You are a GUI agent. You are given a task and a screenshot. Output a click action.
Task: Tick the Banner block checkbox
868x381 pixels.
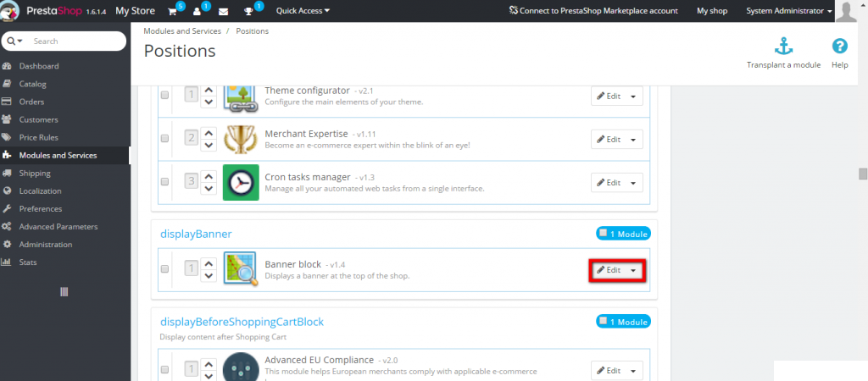[164, 269]
